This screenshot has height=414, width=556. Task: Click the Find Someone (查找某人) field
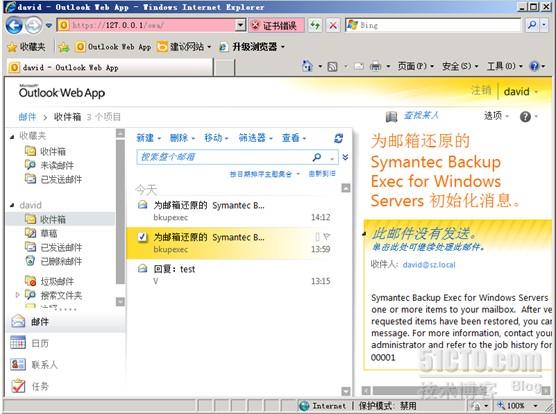pos(421,116)
